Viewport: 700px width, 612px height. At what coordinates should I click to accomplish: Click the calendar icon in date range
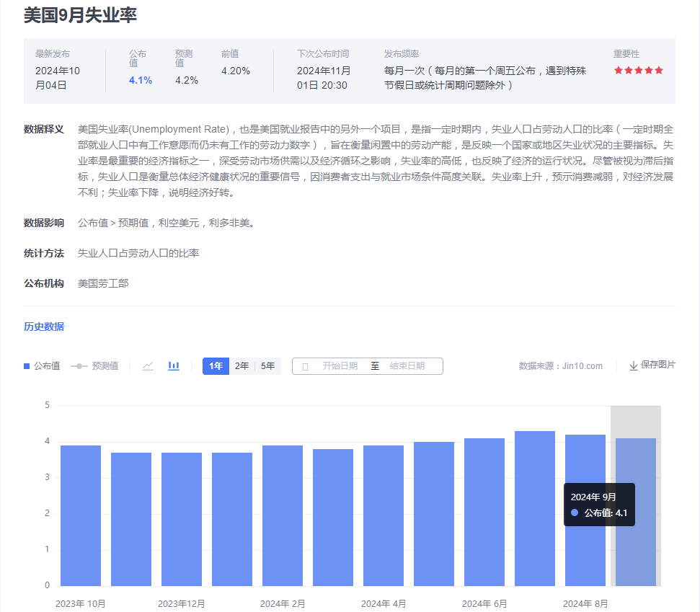click(x=305, y=367)
